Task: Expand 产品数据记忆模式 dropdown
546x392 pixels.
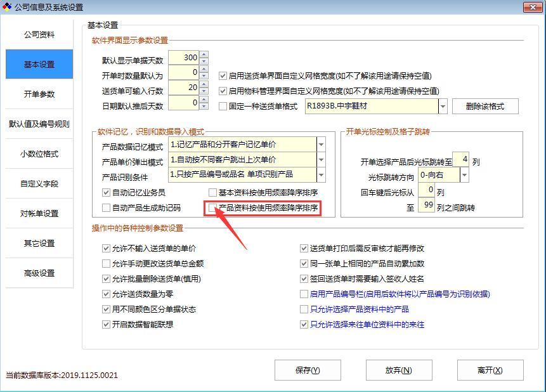Action: pos(321,144)
